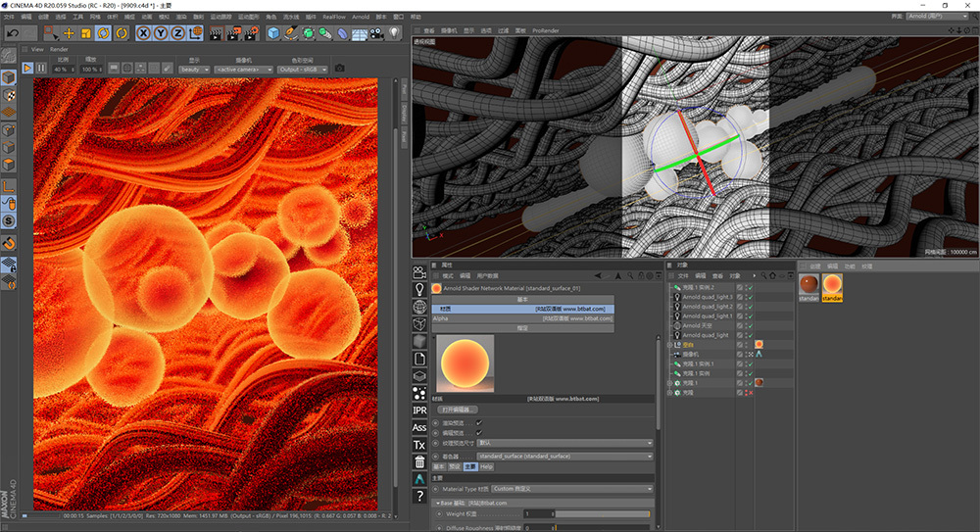The image size is (980, 532).
Task: Toggle the Z axis lock
Action: click(x=178, y=33)
